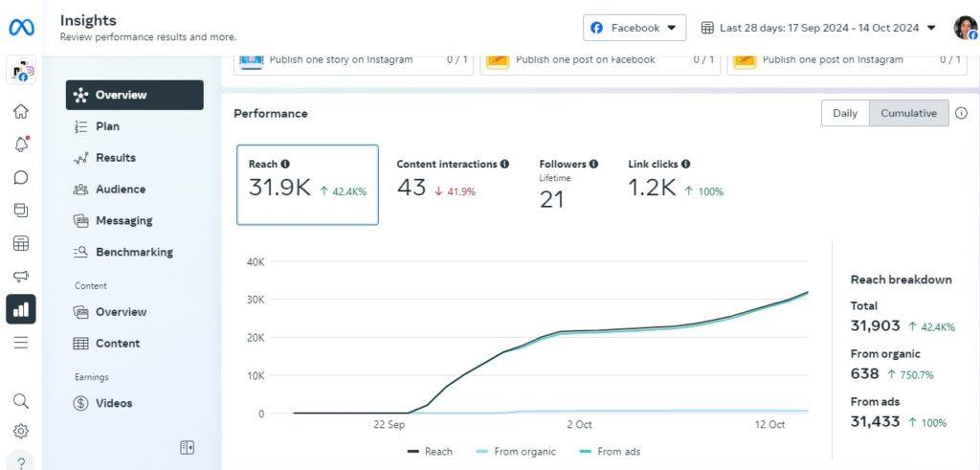This screenshot has height=470, width=980.
Task: Select the Content interactions metric
Action: click(452, 179)
